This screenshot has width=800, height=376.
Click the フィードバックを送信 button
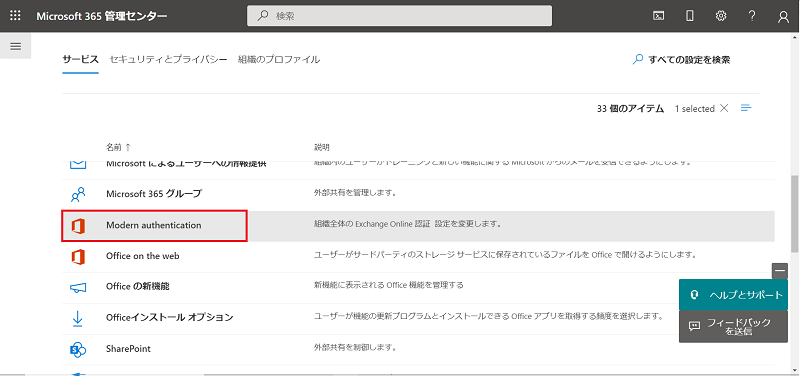click(x=733, y=327)
